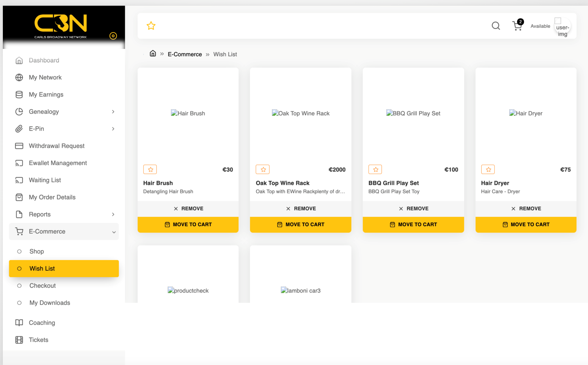Click the Tickets sidebar icon
This screenshot has width=588, height=365.
coord(19,340)
